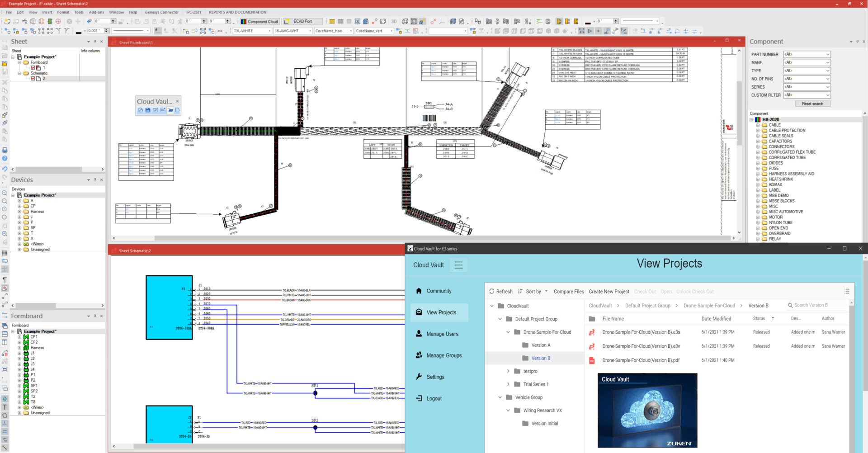Open the Genesys Connector menu
This screenshot has height=453, width=868.
[x=161, y=12]
